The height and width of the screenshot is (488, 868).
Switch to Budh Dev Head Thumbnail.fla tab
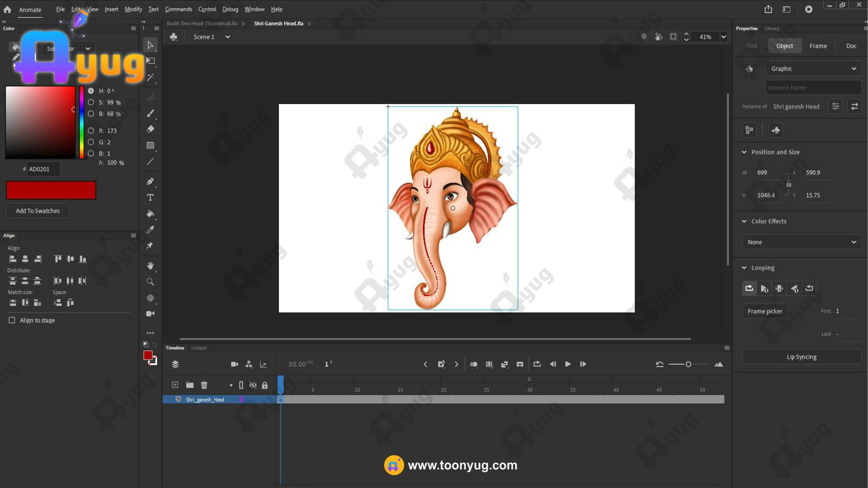tap(202, 23)
